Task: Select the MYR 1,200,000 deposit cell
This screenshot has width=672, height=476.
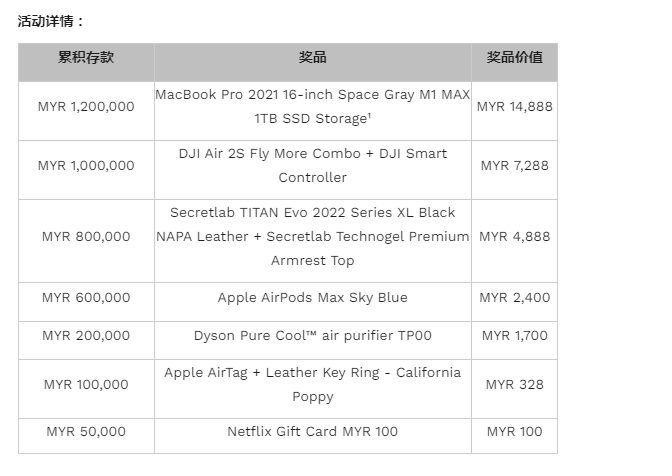Action: pos(86,106)
